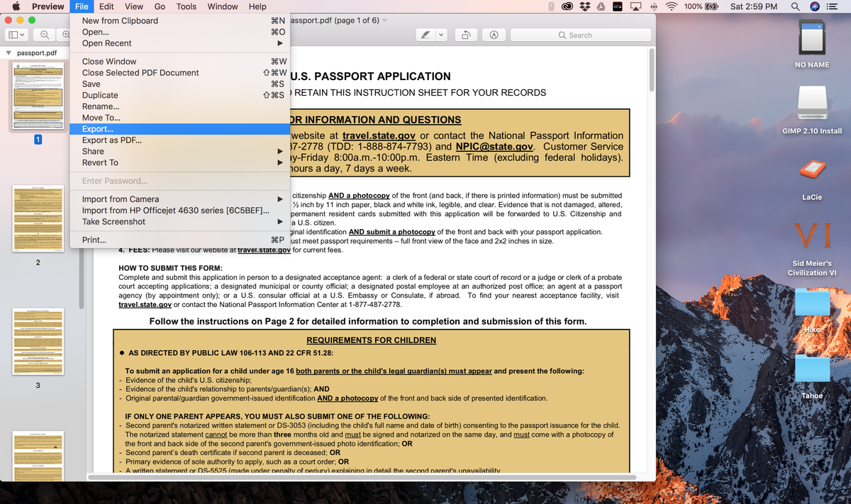Open Dropbox icon in menu bar
The height and width of the screenshot is (504, 851).
(x=584, y=6)
